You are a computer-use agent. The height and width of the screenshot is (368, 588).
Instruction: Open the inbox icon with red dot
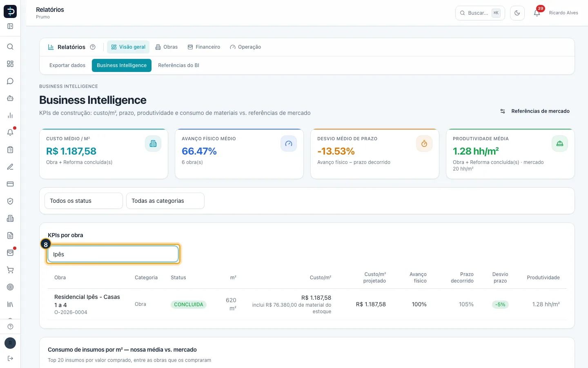click(x=10, y=253)
